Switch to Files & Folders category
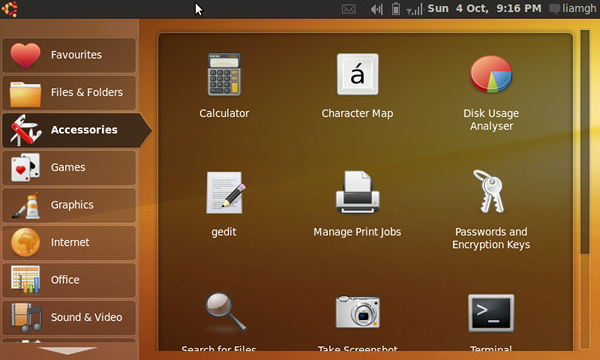 pos(69,93)
